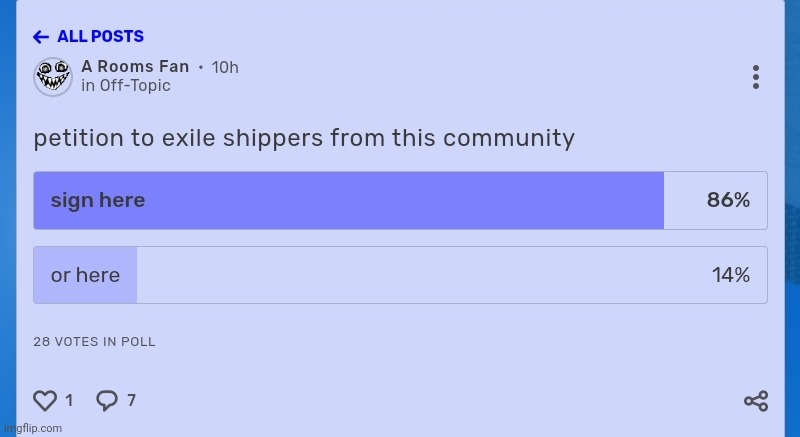Click the 10h post timestamp

coord(225,67)
